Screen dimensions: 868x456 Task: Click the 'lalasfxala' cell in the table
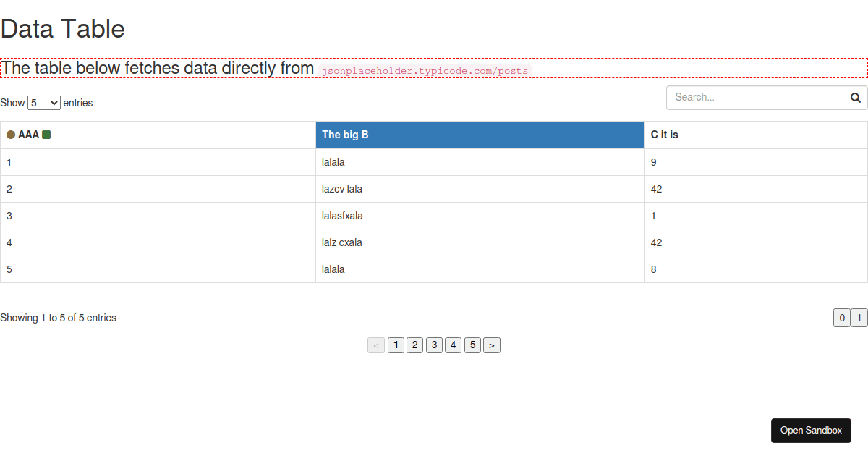342,215
